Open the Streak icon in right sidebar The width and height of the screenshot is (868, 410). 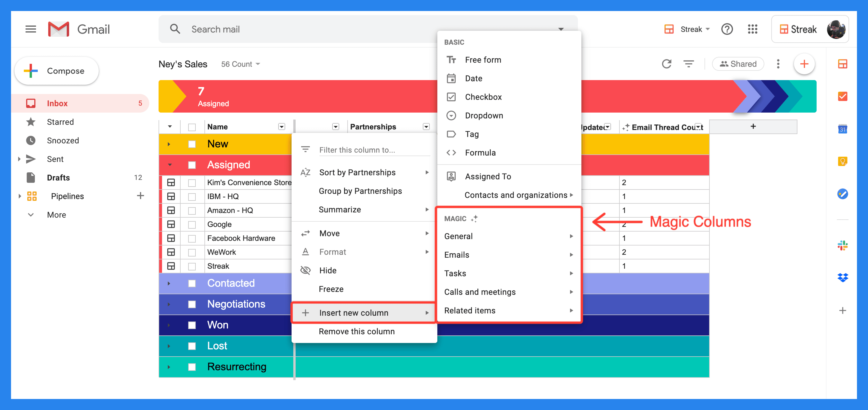[842, 64]
